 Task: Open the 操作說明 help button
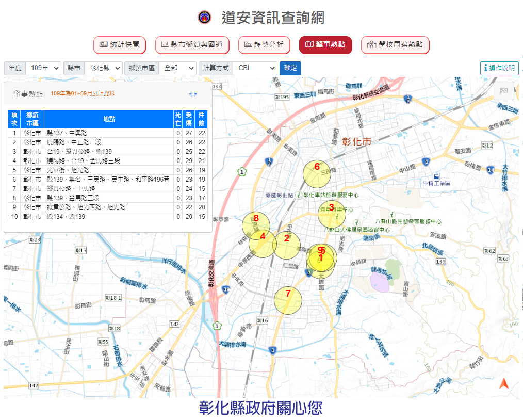coord(499,68)
